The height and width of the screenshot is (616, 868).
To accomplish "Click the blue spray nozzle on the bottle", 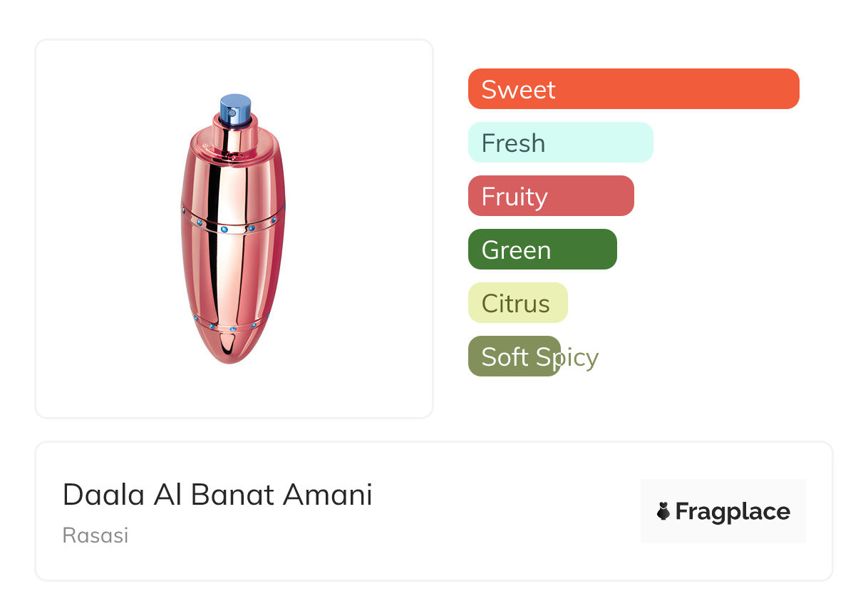I will click(236, 108).
